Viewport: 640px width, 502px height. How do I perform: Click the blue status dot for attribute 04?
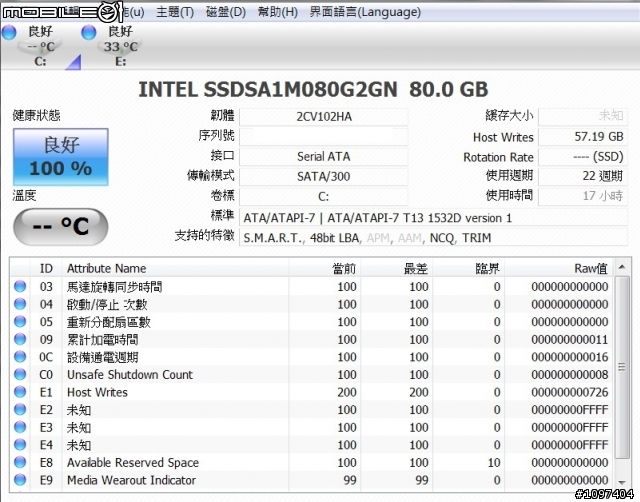point(20,304)
